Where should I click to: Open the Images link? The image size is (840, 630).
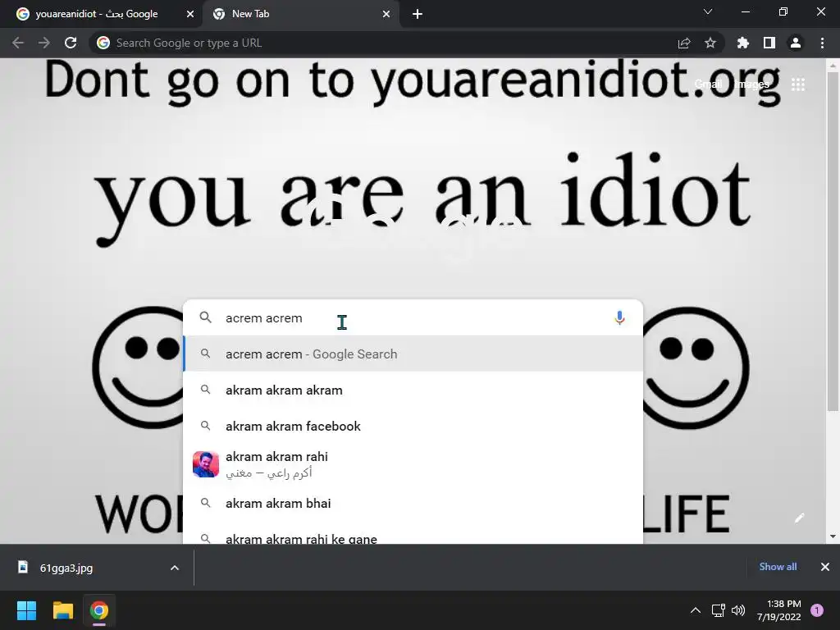point(751,84)
